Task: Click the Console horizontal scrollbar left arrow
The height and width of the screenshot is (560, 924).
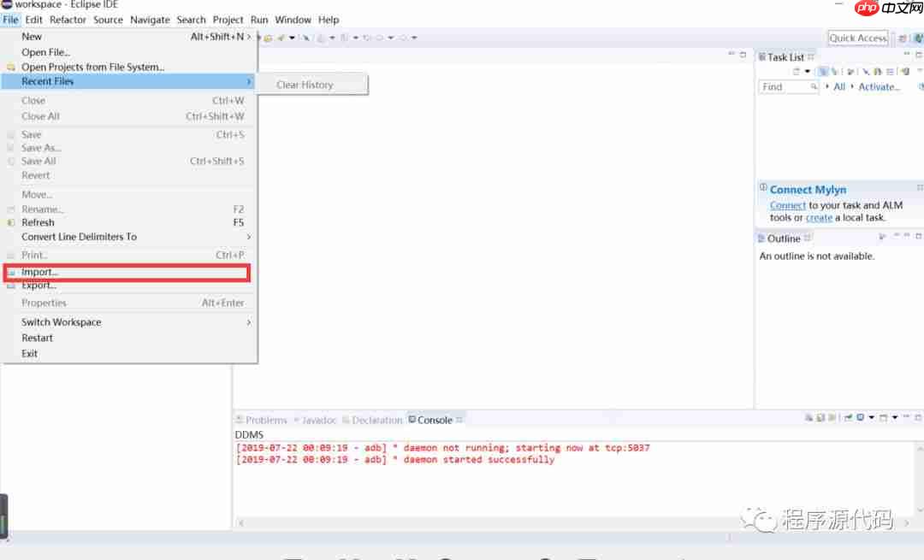Action: (241, 523)
